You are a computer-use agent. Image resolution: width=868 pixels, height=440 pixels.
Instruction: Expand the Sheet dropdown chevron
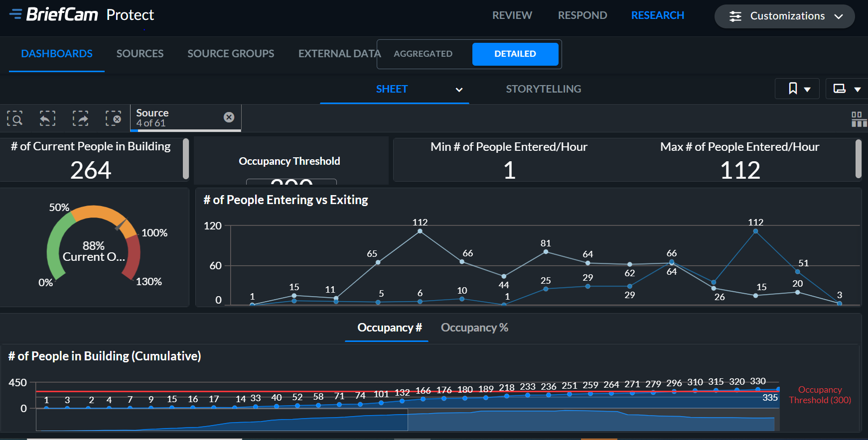point(459,90)
